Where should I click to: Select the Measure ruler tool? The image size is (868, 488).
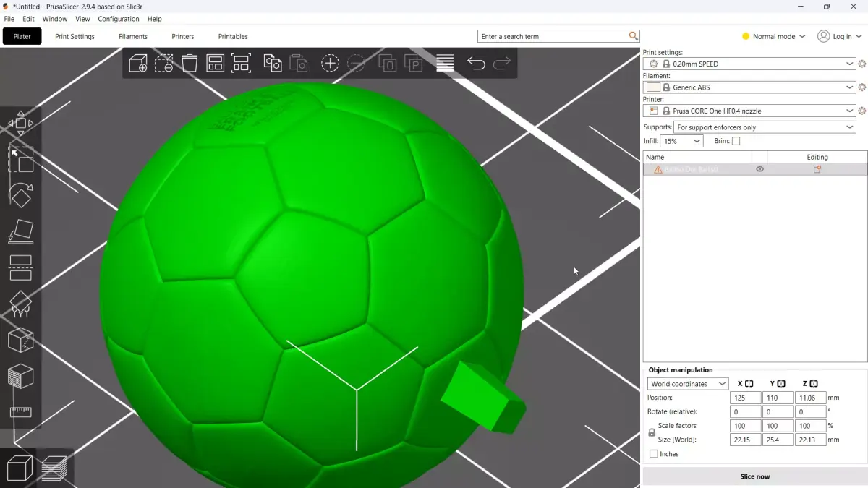pyautogui.click(x=20, y=412)
